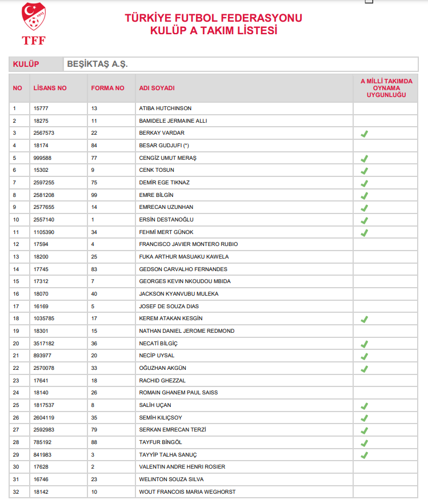The width and height of the screenshot is (428, 504).
Task: Select player name BAMIDELE JERMAINE ALLI
Action: (173, 121)
